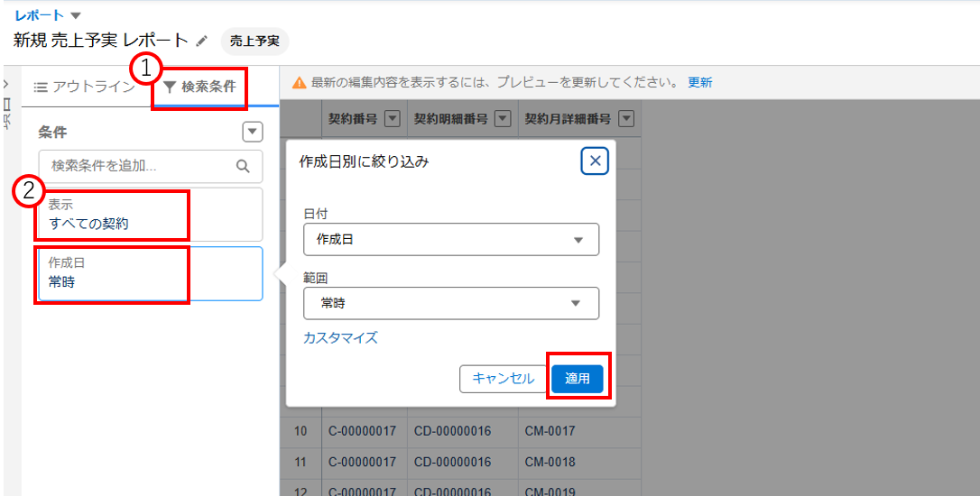
Task: Close the 作成日別に絞り込み popup
Action: (594, 161)
